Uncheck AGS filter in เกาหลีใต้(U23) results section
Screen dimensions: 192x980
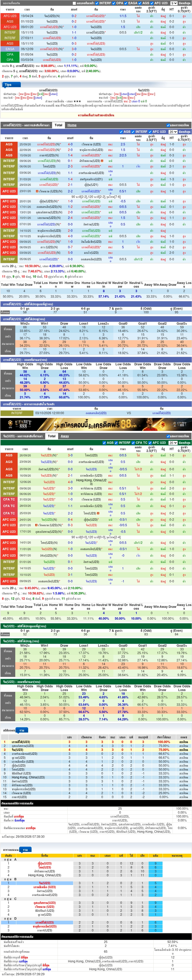point(121,132)
